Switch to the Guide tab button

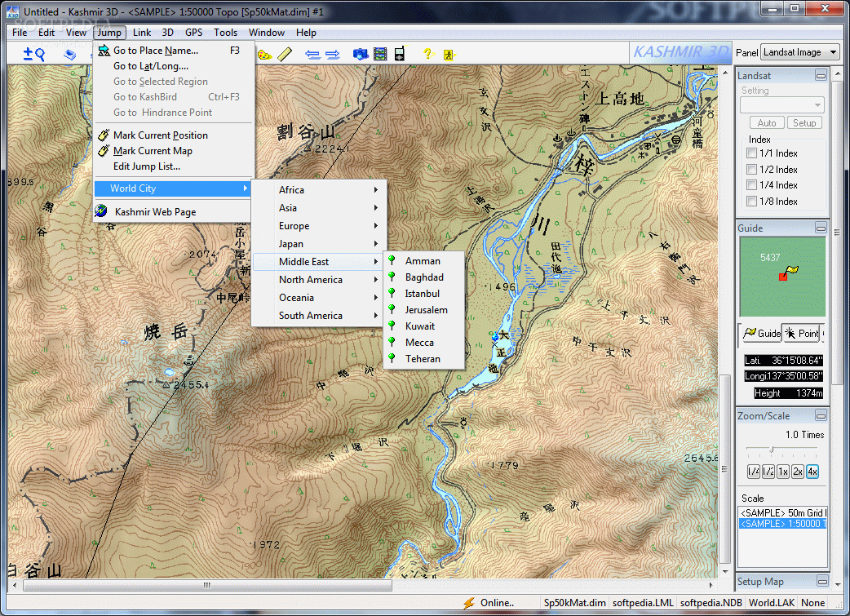coord(762,333)
